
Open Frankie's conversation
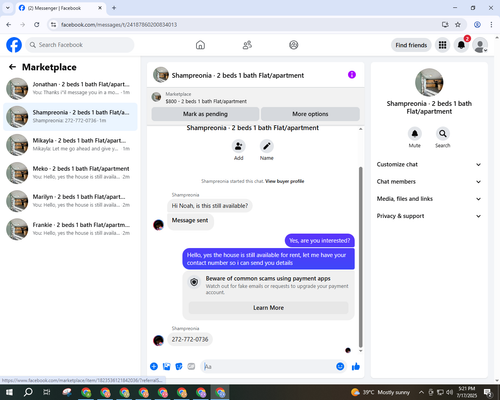coord(70,229)
